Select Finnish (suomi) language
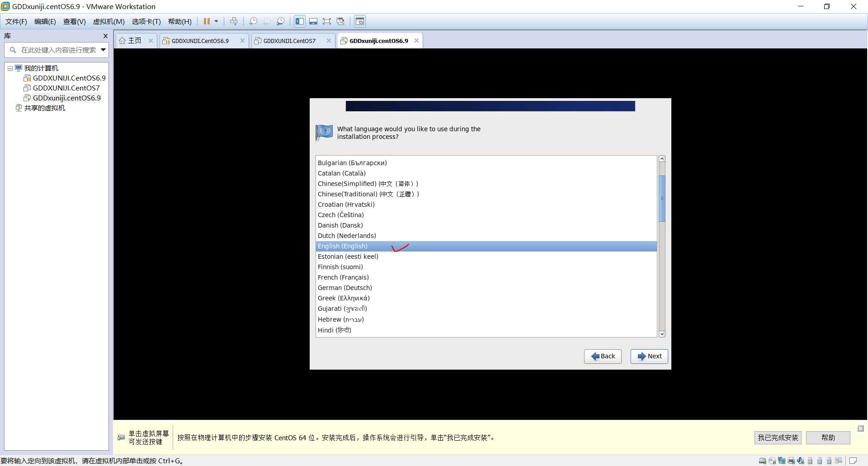Viewport: 868px width, 466px height. click(486, 267)
